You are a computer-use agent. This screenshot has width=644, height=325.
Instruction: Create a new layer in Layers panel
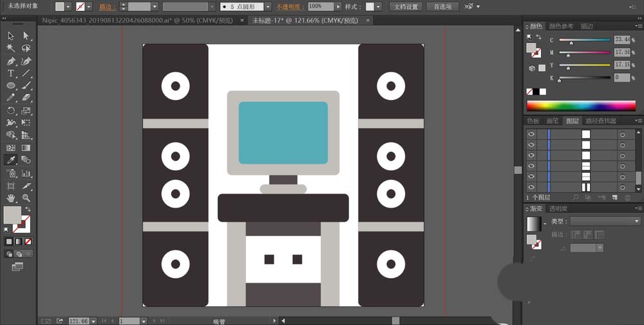(x=614, y=197)
